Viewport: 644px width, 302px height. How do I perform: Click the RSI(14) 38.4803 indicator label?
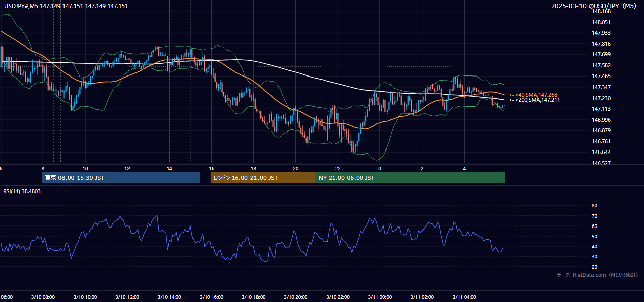pos(22,191)
